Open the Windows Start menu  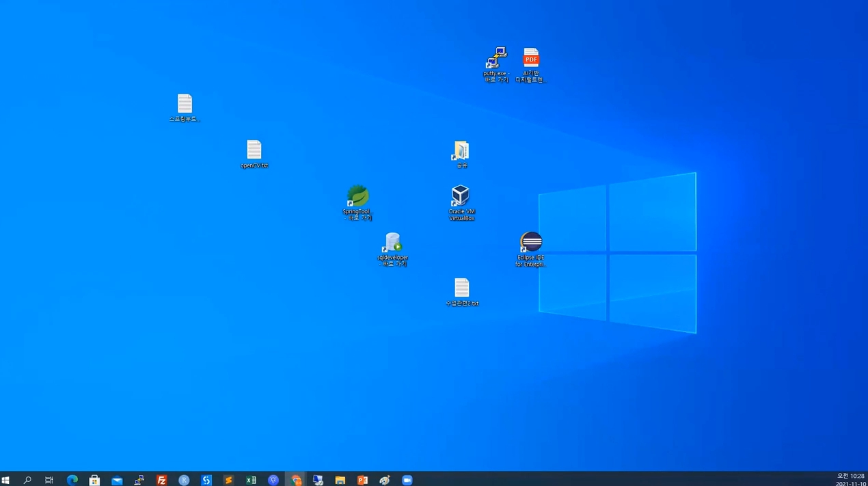click(6, 480)
